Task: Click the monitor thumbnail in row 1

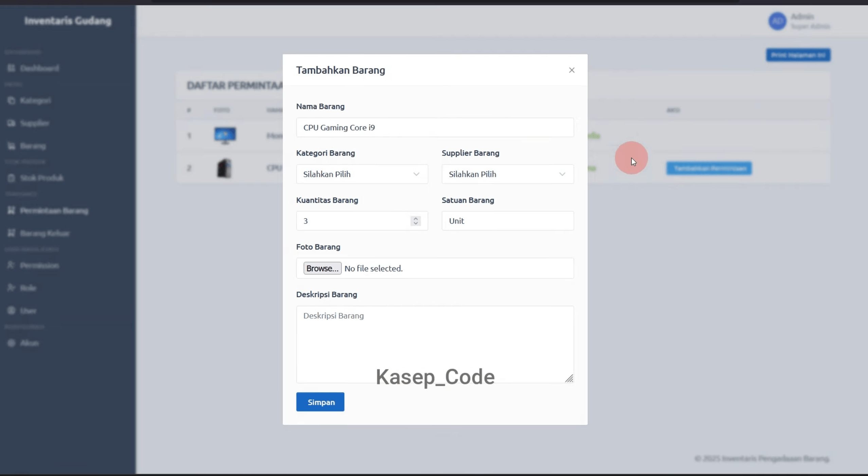Action: [x=225, y=135]
